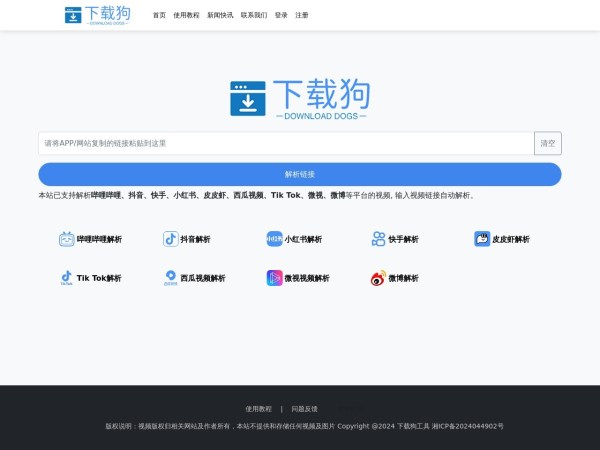
Task: Open 使用教程 in the top navigation
Action: click(x=186, y=15)
